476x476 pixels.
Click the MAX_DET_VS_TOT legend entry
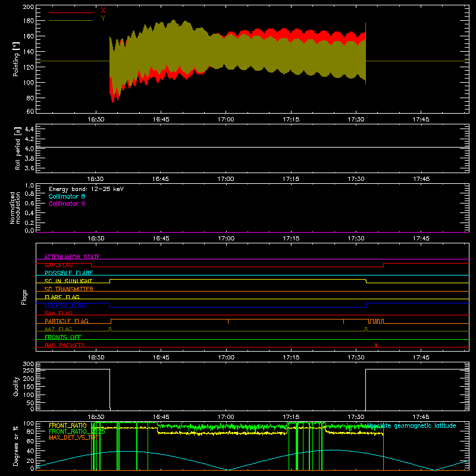pyautogui.click(x=74, y=437)
